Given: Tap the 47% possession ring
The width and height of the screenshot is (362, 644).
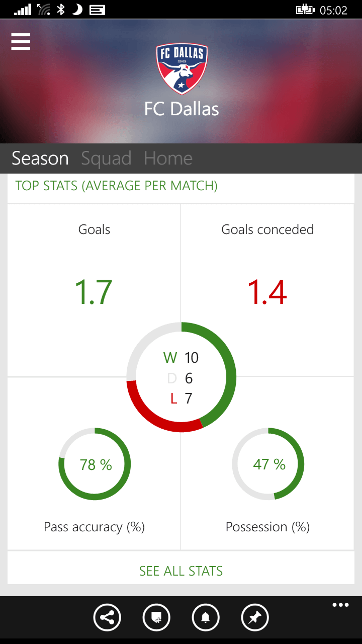Looking at the screenshot, I should point(268,464).
